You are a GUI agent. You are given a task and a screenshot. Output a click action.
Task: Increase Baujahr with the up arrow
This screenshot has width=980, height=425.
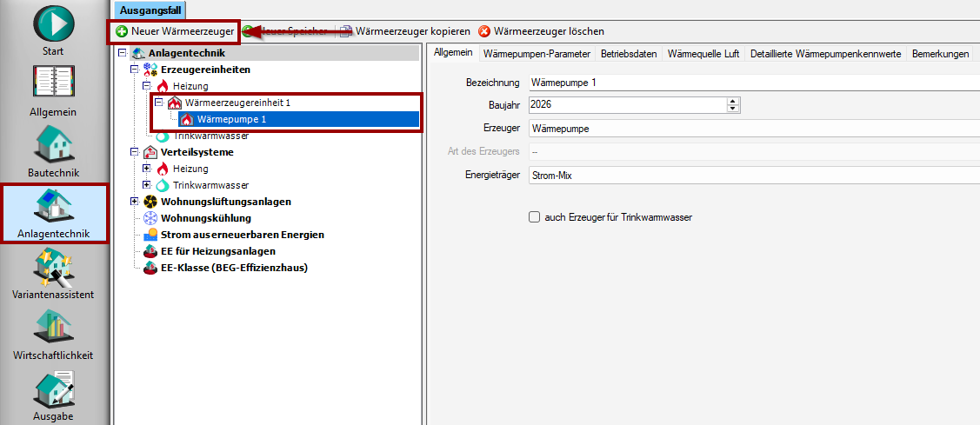coord(733,101)
